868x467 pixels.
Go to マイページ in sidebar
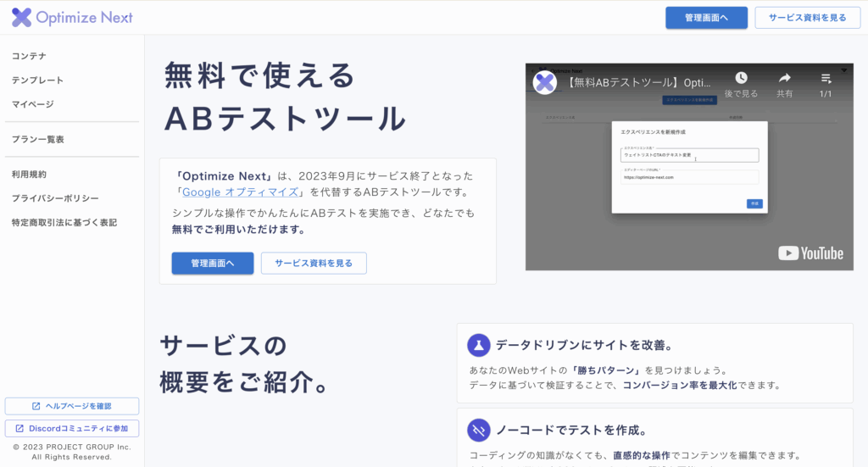click(32, 103)
